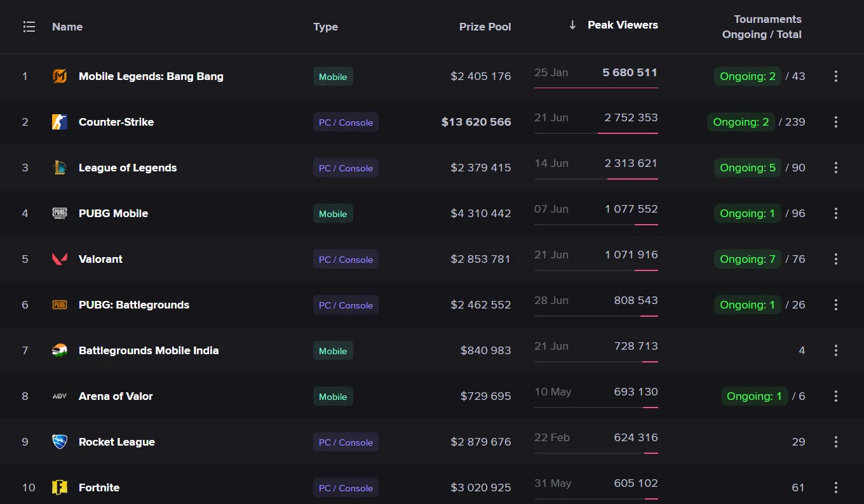864x504 pixels.
Task: Click Ongoing: 7 badge for Valorant
Action: [x=748, y=259]
